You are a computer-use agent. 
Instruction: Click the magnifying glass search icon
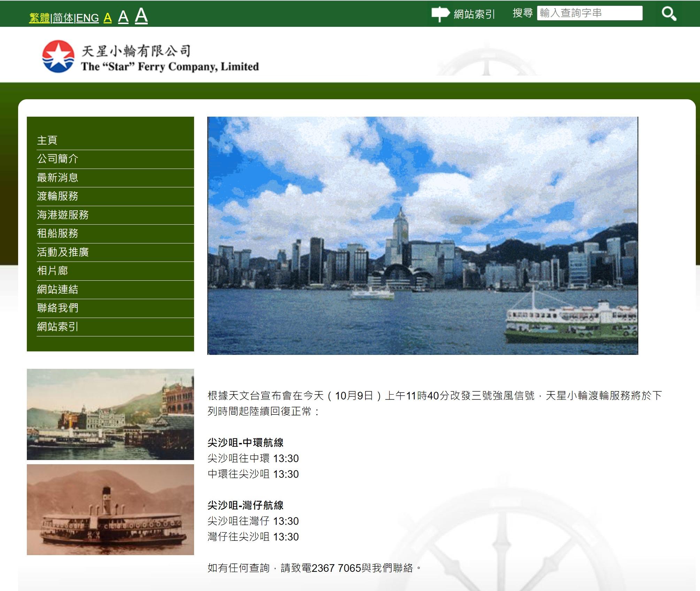pos(669,14)
